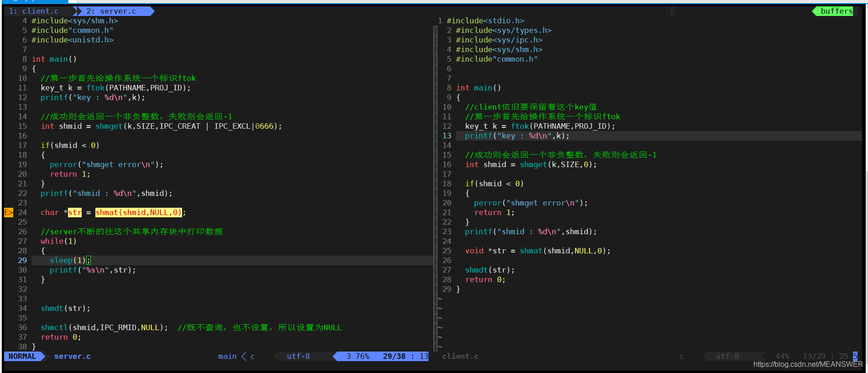
Task: Click shmctl(shmid,IPC_RMID,NULL) line
Action: pos(104,327)
